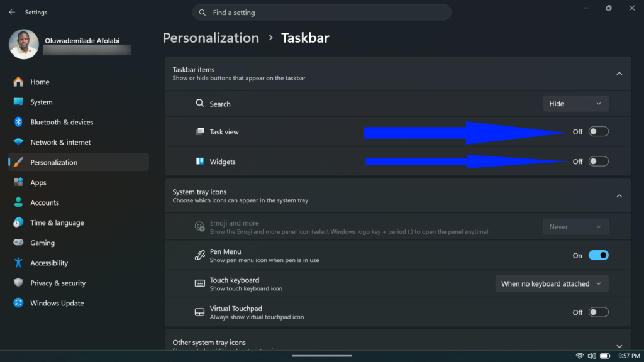
Task: Click the System monitor icon
Action: click(x=18, y=102)
